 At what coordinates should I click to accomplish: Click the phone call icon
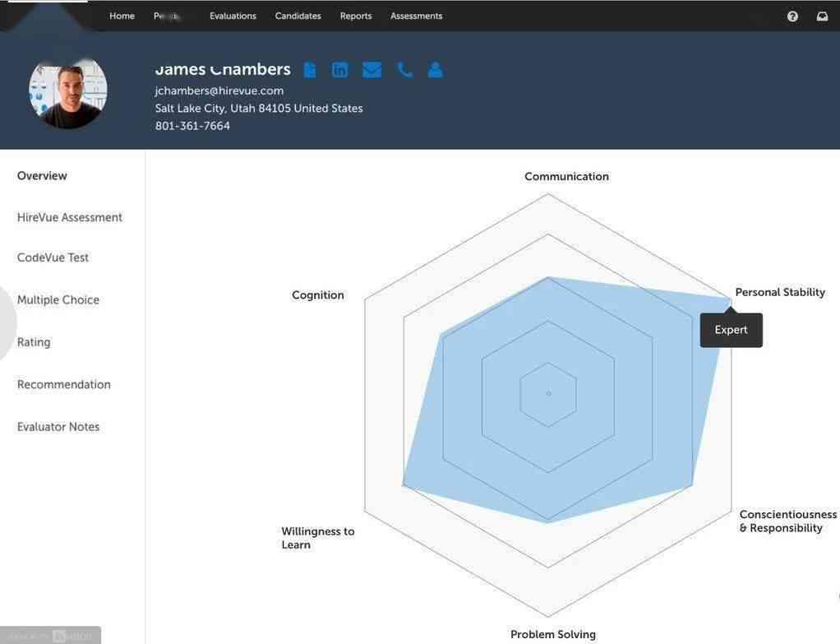pos(404,70)
